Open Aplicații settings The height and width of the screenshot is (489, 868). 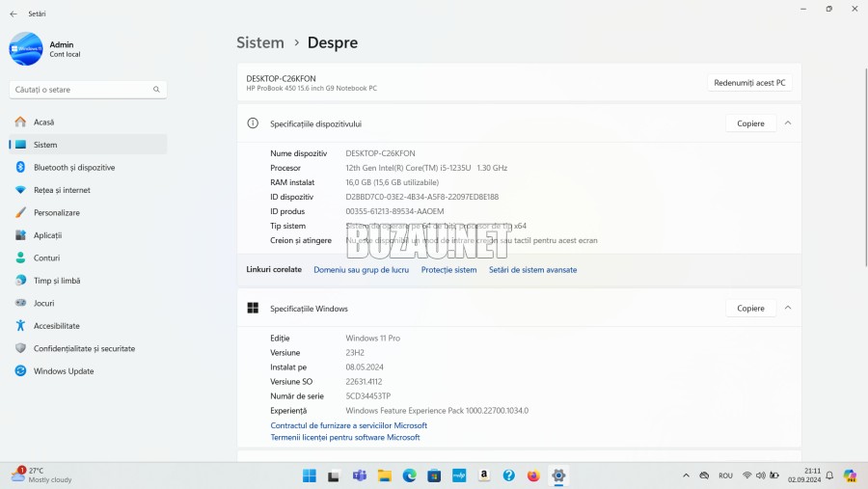[x=88, y=235]
